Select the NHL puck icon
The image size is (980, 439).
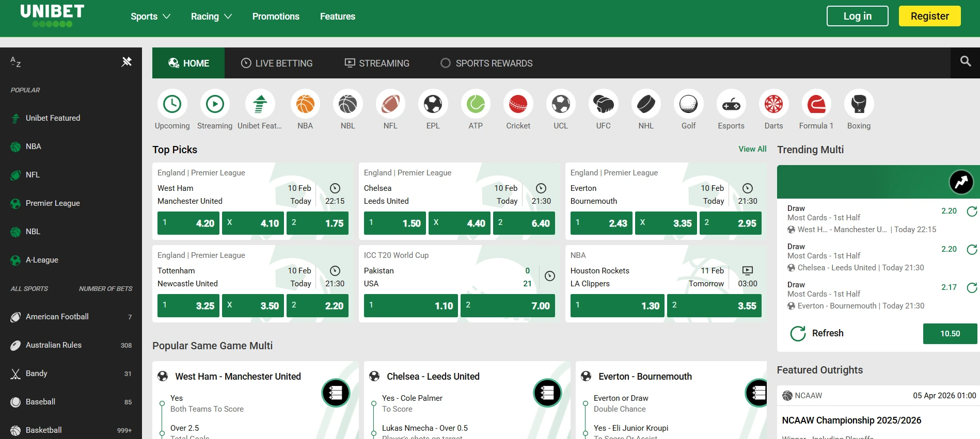(x=646, y=104)
